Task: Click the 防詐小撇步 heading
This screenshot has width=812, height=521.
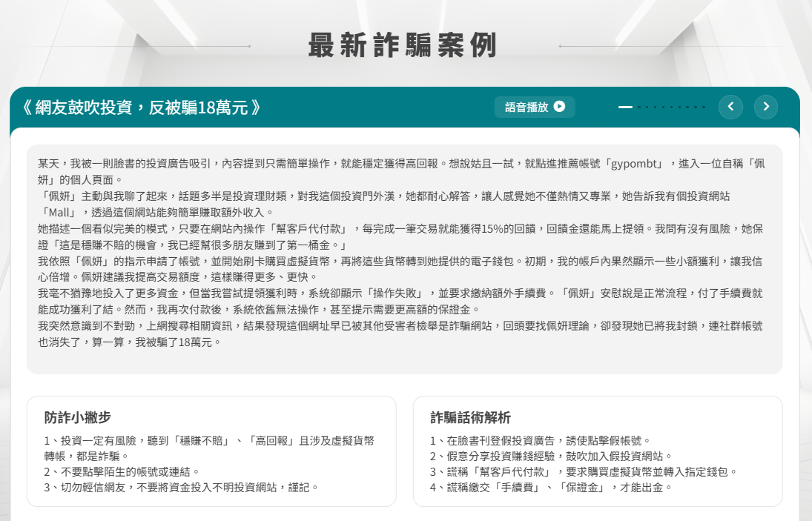Action: pyautogui.click(x=78, y=417)
